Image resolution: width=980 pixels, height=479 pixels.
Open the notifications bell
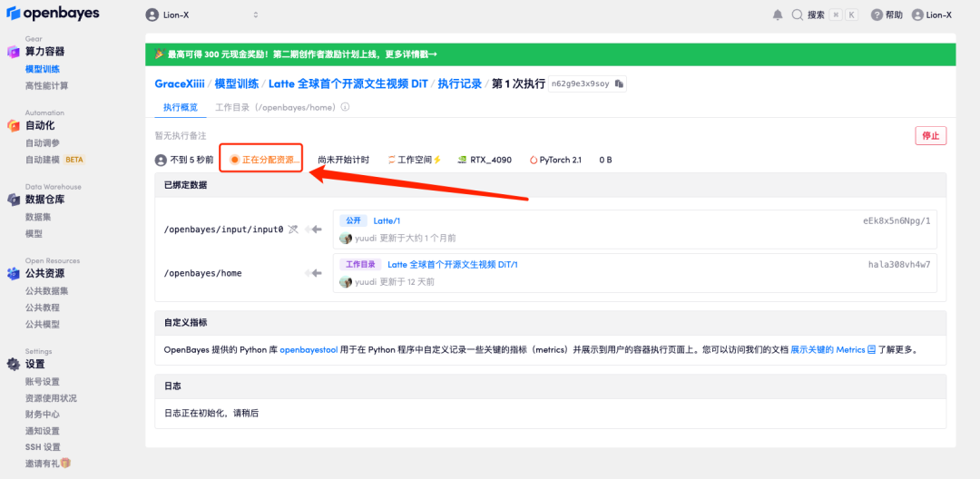[x=778, y=15]
